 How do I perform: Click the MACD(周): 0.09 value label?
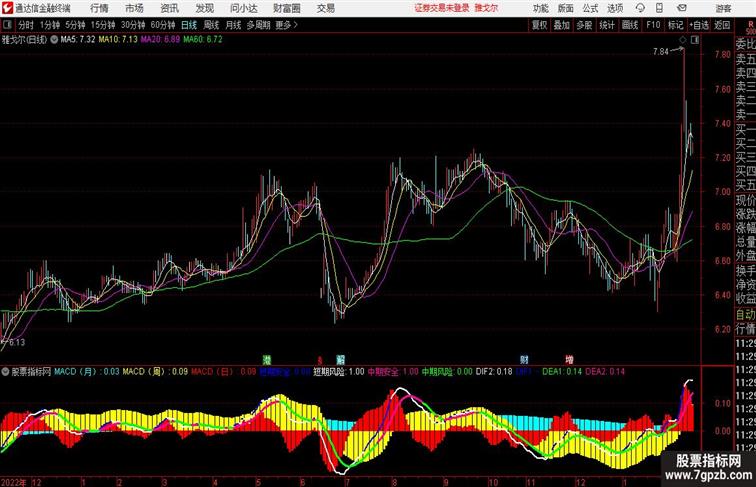pos(155,372)
